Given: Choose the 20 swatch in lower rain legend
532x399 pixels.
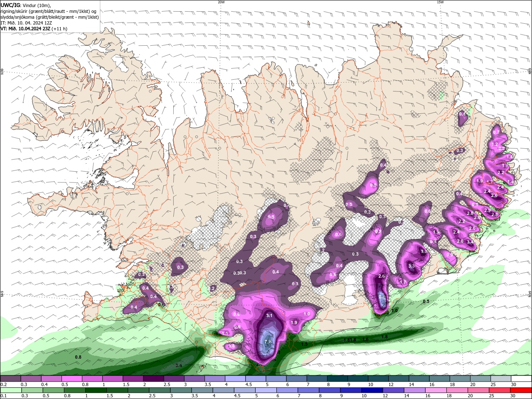Looking at the screenshot, I should click(x=478, y=390).
